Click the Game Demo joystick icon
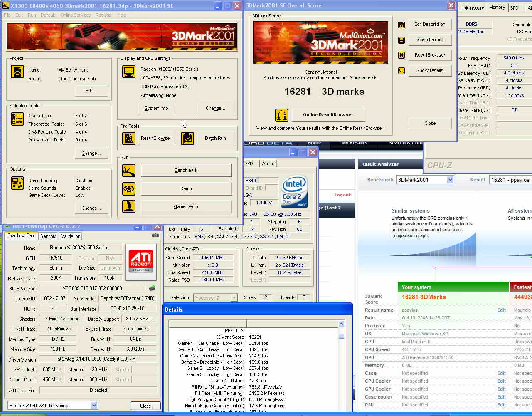Screen dimensions: 532x416 coord(129,206)
